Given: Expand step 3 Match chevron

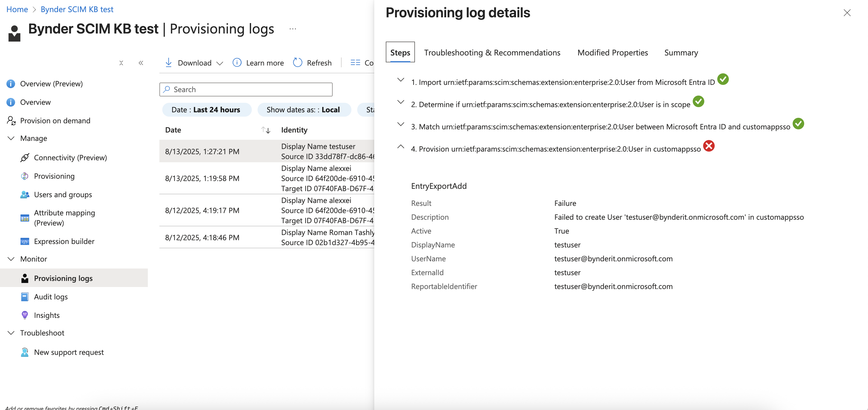Looking at the screenshot, I should pyautogui.click(x=401, y=124).
